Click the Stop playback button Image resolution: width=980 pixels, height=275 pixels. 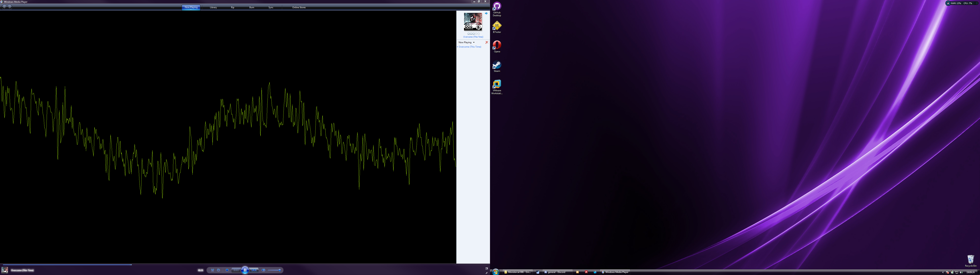pos(227,270)
